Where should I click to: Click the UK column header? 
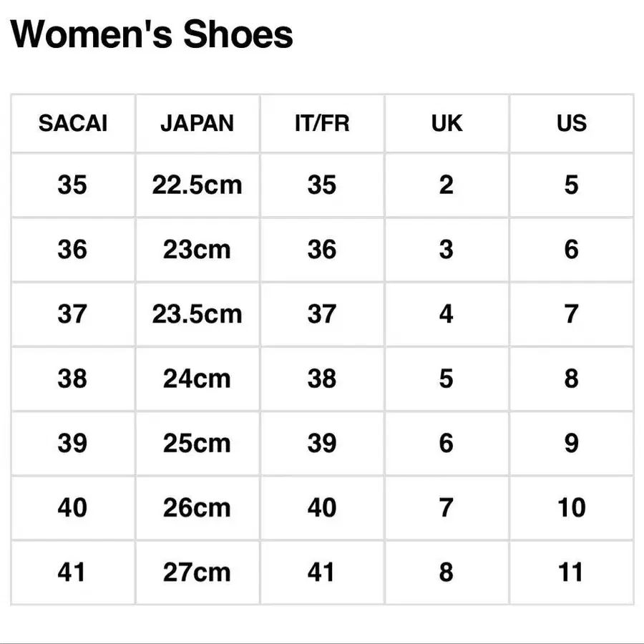[447, 123]
